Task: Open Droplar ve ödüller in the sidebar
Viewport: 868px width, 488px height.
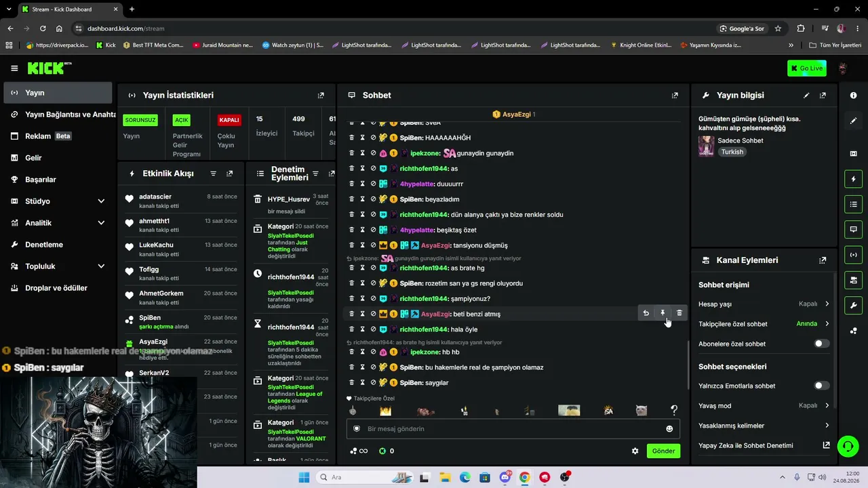Action: coord(58,288)
